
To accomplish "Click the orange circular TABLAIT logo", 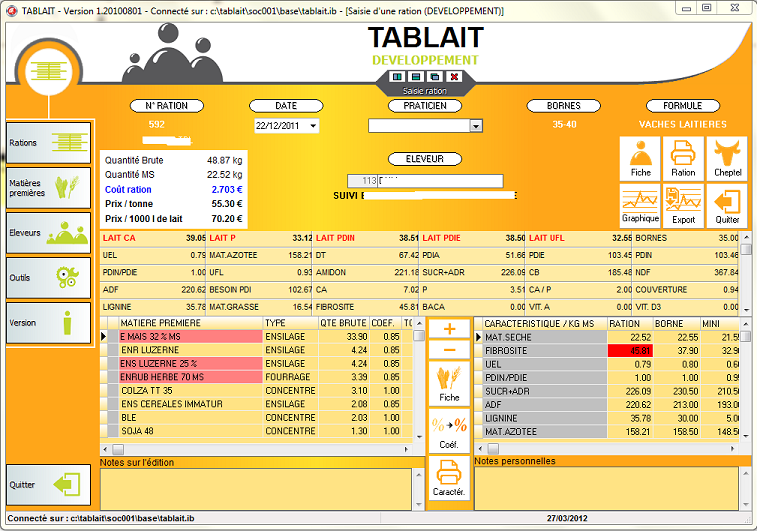I will tap(49, 71).
